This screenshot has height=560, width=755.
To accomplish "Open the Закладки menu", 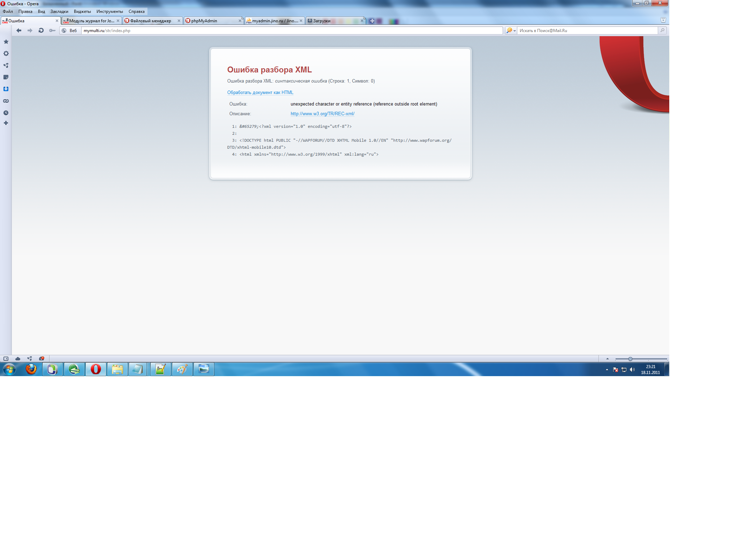I will click(59, 11).
